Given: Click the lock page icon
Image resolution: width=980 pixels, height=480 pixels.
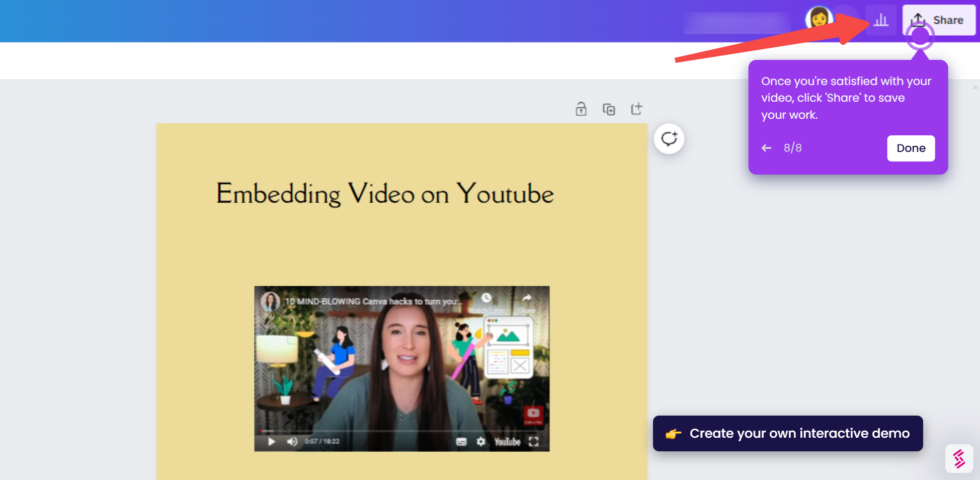Looking at the screenshot, I should (x=581, y=109).
